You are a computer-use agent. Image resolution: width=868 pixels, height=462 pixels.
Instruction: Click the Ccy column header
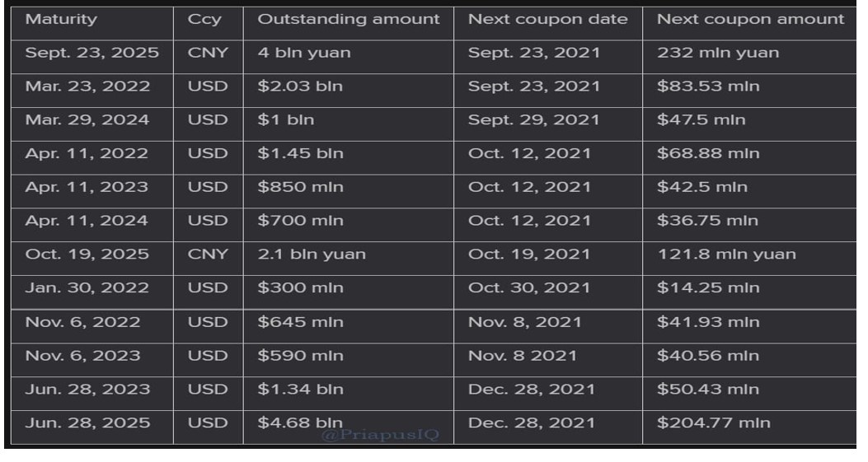coord(204,20)
